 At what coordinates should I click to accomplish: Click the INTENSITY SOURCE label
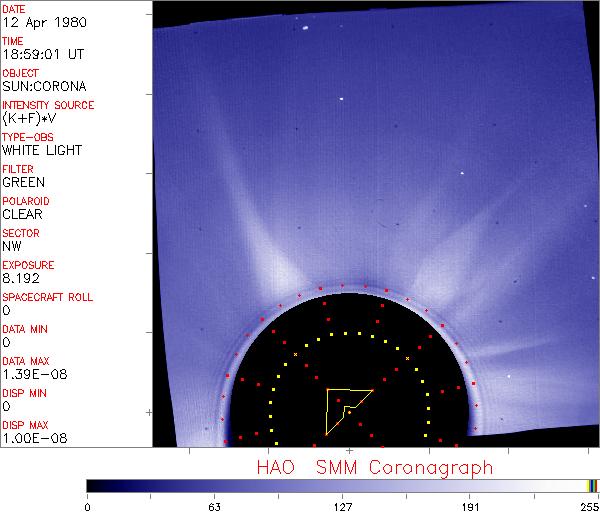[48, 105]
